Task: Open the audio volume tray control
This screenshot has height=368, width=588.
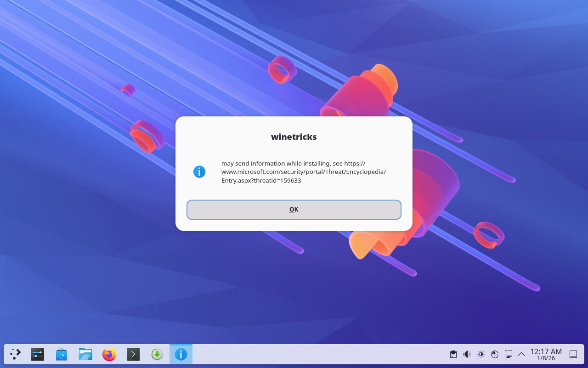Action: click(467, 354)
